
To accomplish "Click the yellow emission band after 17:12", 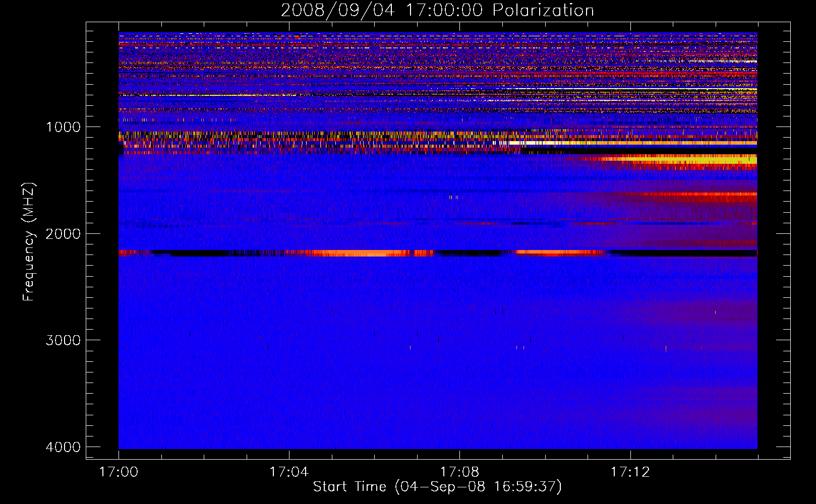I will pyautogui.click(x=691, y=161).
